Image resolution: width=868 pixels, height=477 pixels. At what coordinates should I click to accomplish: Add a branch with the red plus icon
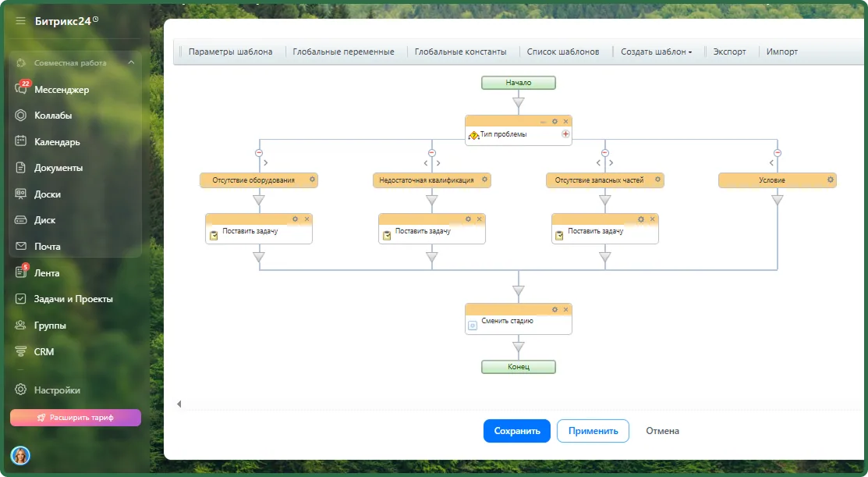(x=565, y=134)
